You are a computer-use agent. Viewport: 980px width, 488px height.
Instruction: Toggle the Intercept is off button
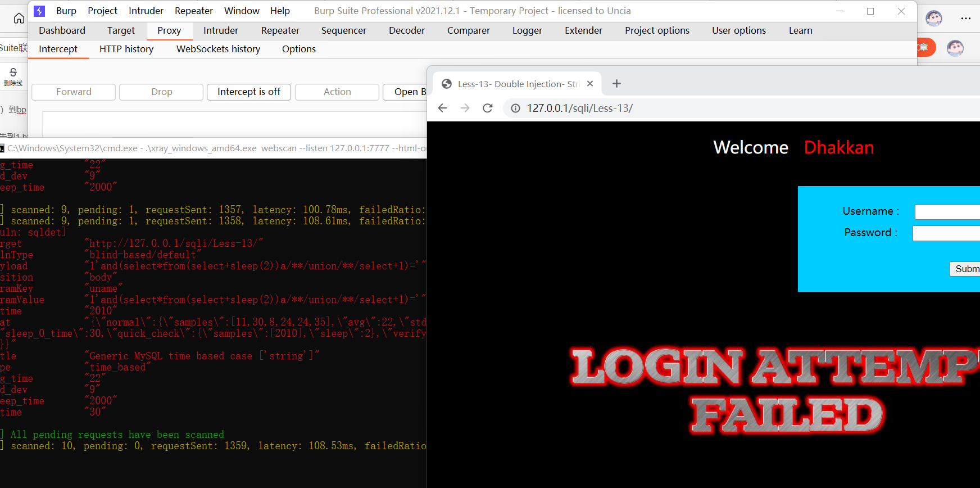coord(249,92)
